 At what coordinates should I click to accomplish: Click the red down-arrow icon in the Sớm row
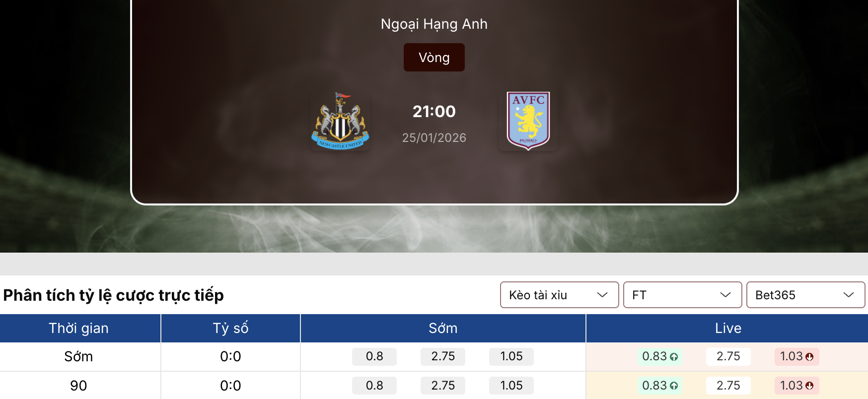coord(809,357)
